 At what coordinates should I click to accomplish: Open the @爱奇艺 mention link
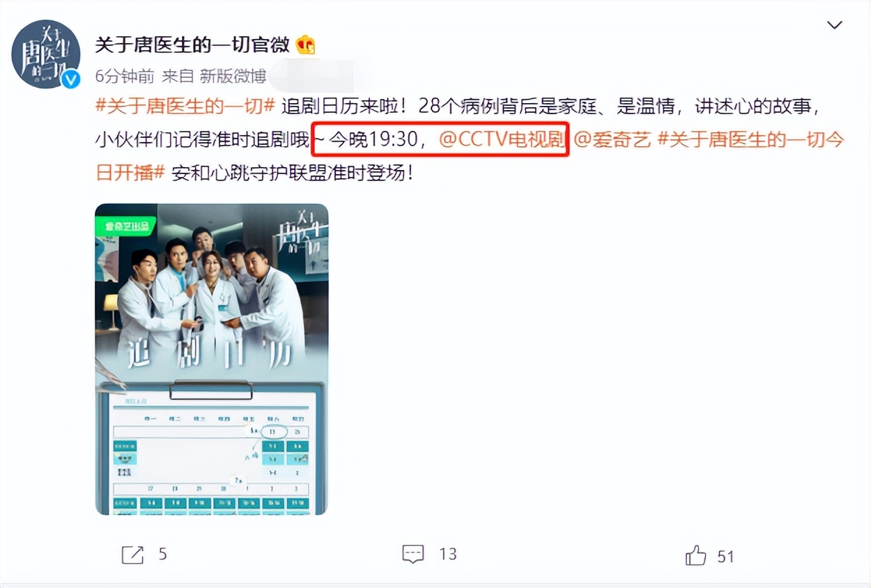click(x=612, y=140)
